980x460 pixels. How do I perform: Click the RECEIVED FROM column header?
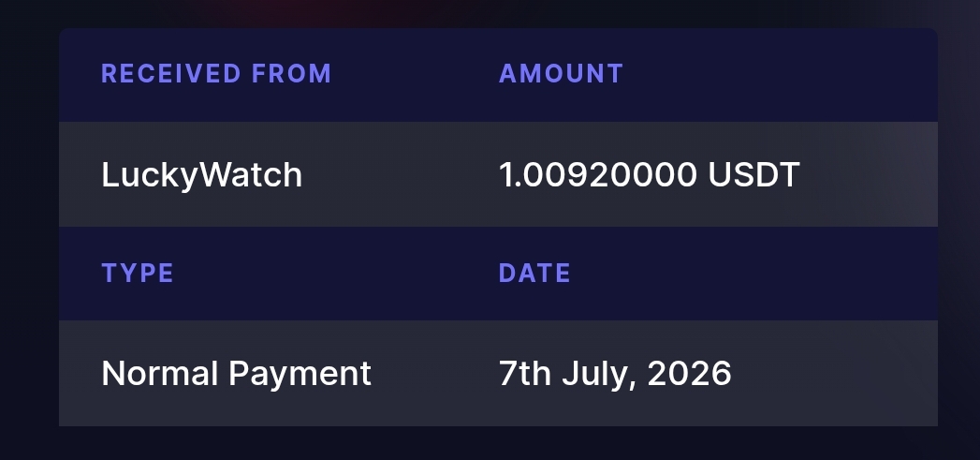pos(216,74)
